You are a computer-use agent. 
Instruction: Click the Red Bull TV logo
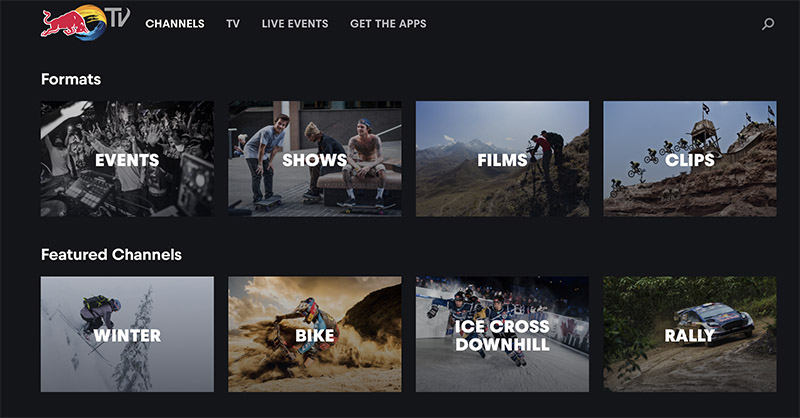point(85,22)
